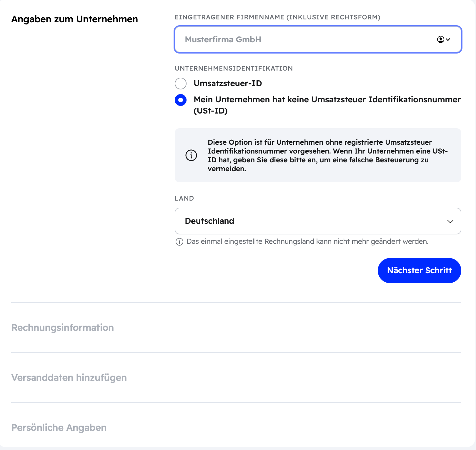This screenshot has width=476, height=450.
Task: Click the 'Unternehmensidentifikation' group label
Action: point(234,69)
